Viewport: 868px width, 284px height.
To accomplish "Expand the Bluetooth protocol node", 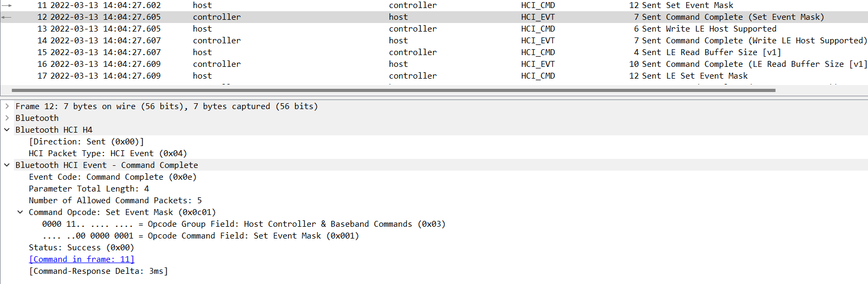I will (7, 118).
